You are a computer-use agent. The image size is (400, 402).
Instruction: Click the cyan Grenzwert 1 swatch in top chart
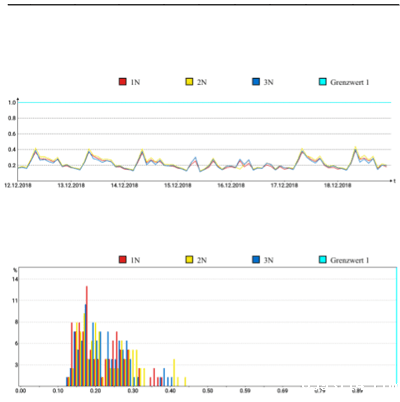[323, 82]
